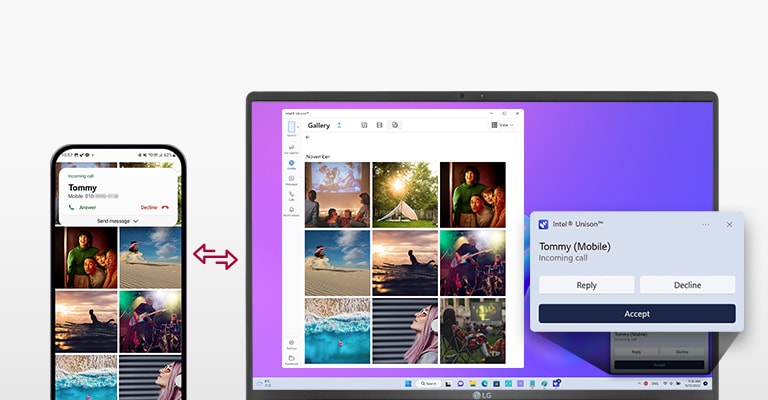Click the back arrow under Gallery
The height and width of the screenshot is (400, 768).
(308, 138)
